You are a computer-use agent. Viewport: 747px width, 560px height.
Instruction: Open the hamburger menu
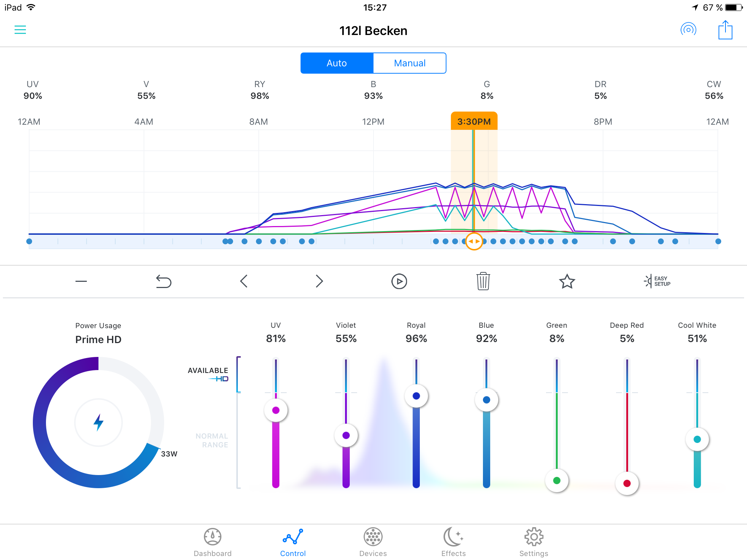pyautogui.click(x=20, y=30)
